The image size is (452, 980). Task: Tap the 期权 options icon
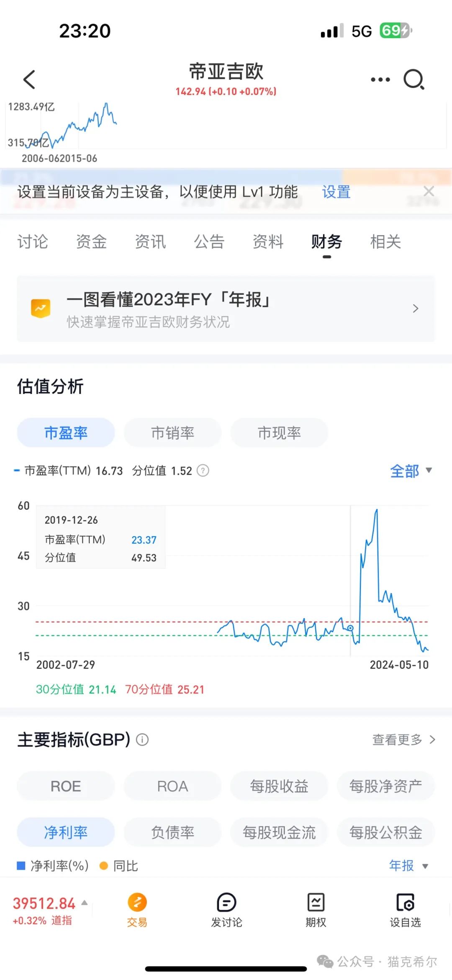316,902
